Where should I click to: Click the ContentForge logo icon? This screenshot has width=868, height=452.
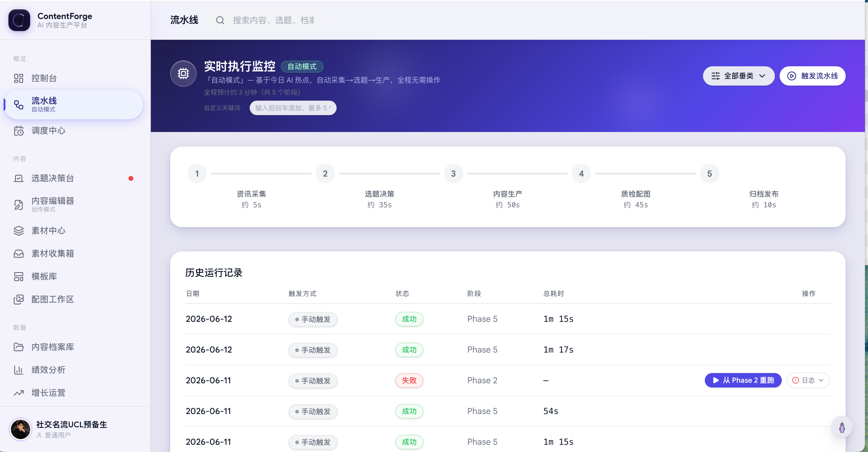pos(19,20)
